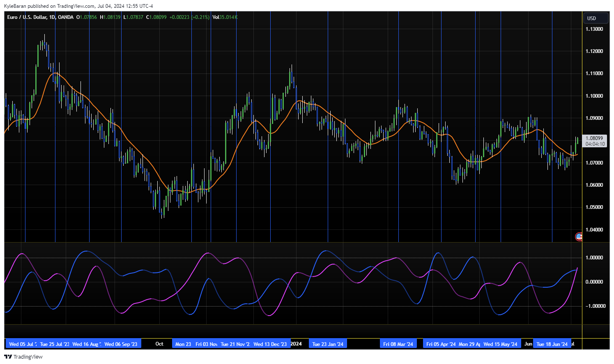Click the 'Euro / U.S. Dollar, 1D, OANDA' title
Viewport: 614px width, 364px height.
pos(40,17)
